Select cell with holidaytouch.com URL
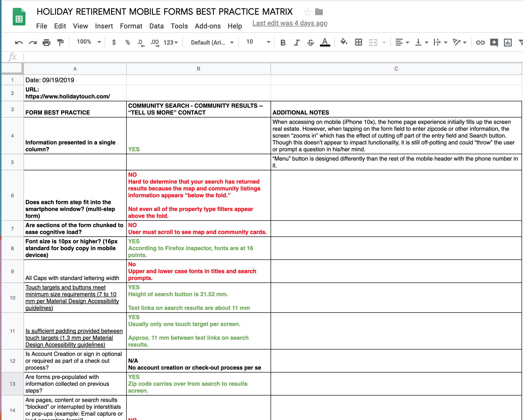The width and height of the screenshot is (523, 420). [x=75, y=93]
